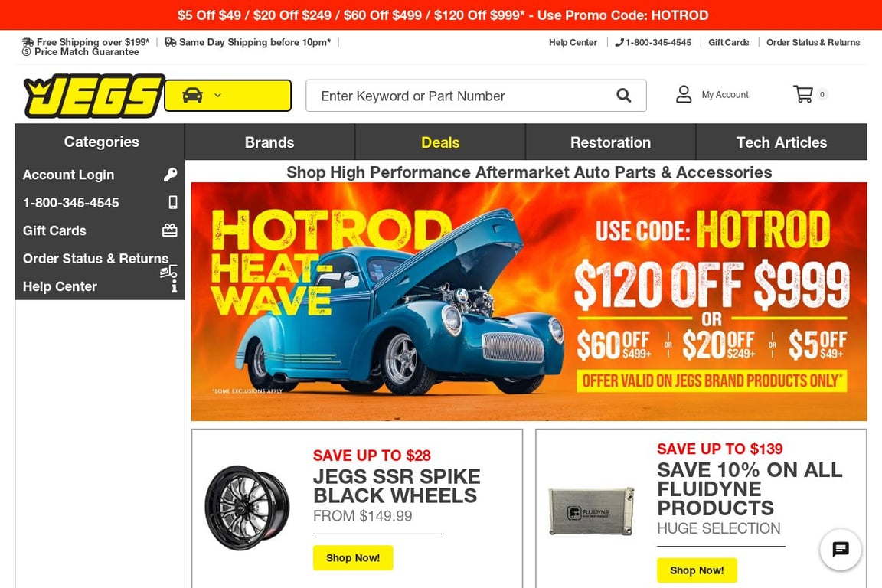Click the info icon beside Help Center
882x588 pixels.
[175, 286]
